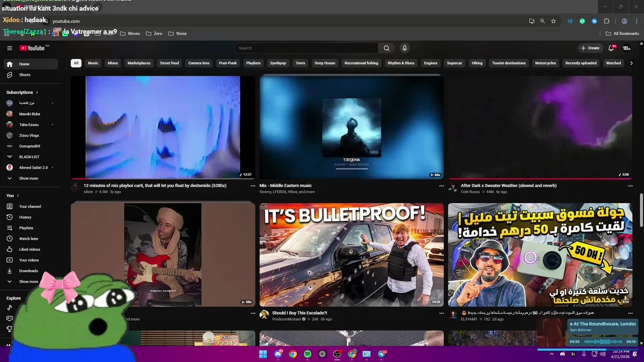The width and height of the screenshot is (644, 362).
Task: Select the All filter chip
Action: point(76,63)
